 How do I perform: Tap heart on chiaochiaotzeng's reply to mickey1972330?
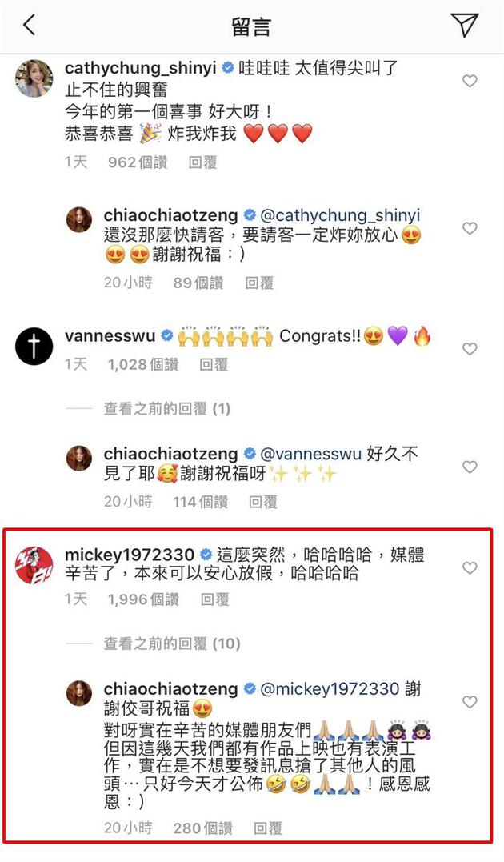[470, 701]
